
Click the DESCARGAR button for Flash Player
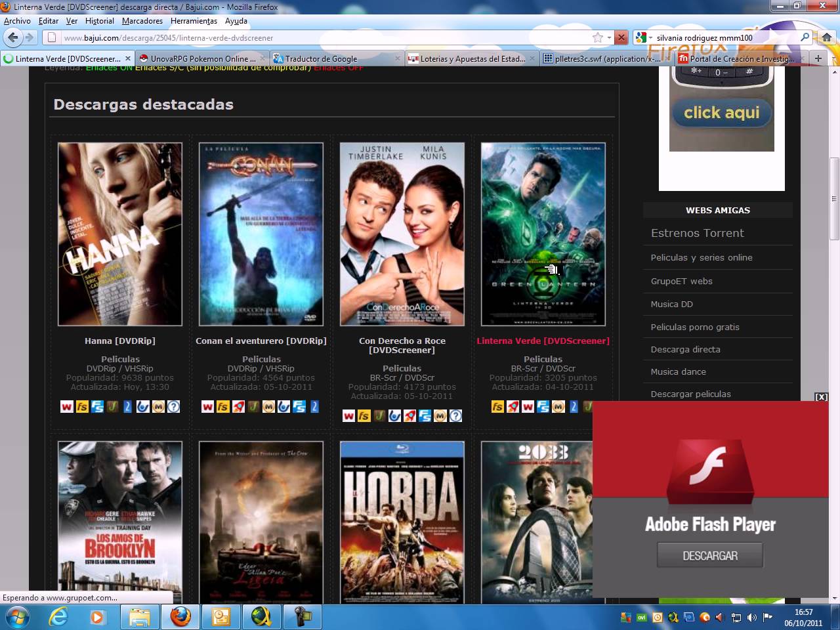pyautogui.click(x=709, y=556)
